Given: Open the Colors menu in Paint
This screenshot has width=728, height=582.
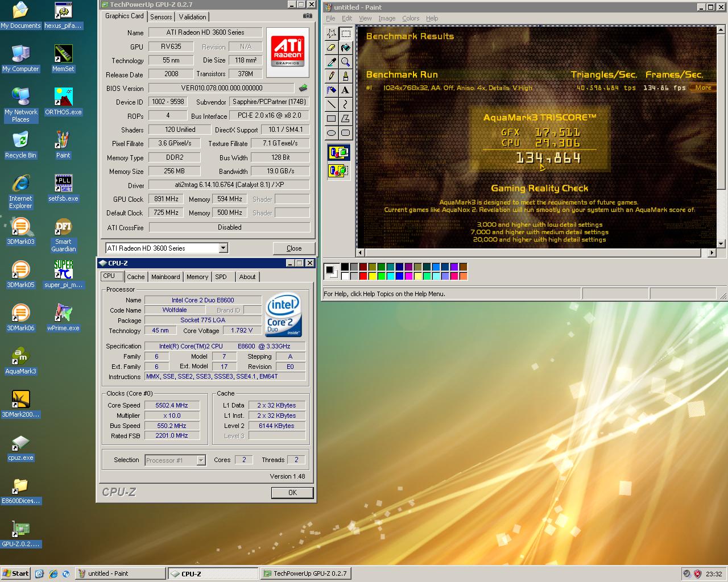Looking at the screenshot, I should click(411, 18).
